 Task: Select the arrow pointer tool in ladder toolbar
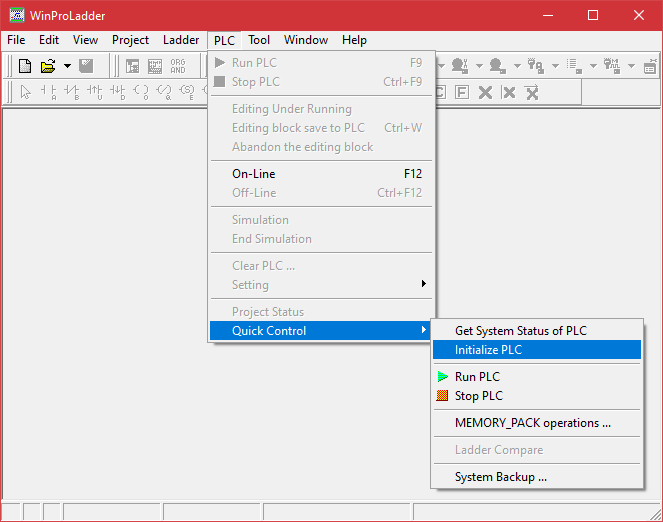point(25,91)
